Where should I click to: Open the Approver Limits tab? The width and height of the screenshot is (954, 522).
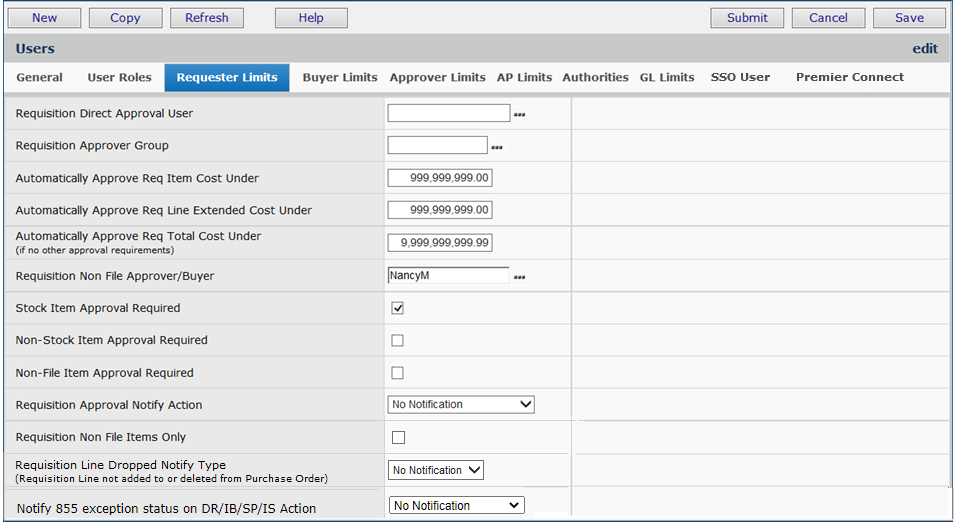(437, 78)
